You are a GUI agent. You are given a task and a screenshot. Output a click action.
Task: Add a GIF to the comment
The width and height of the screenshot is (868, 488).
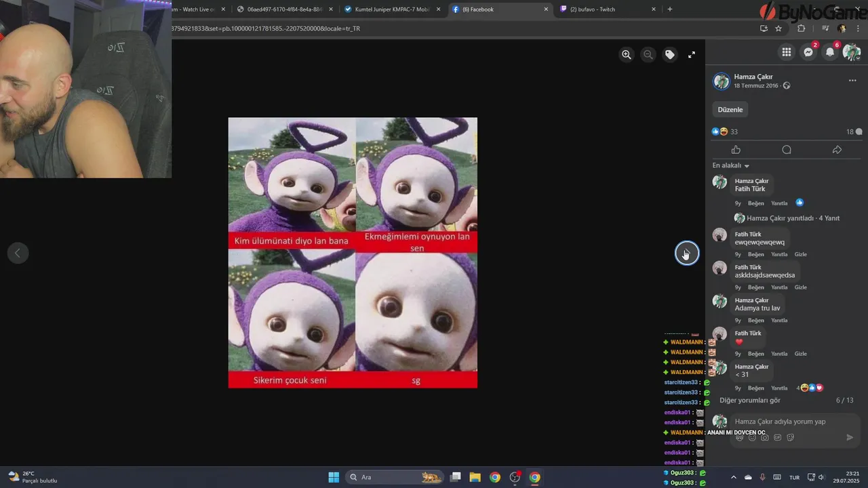click(x=778, y=438)
